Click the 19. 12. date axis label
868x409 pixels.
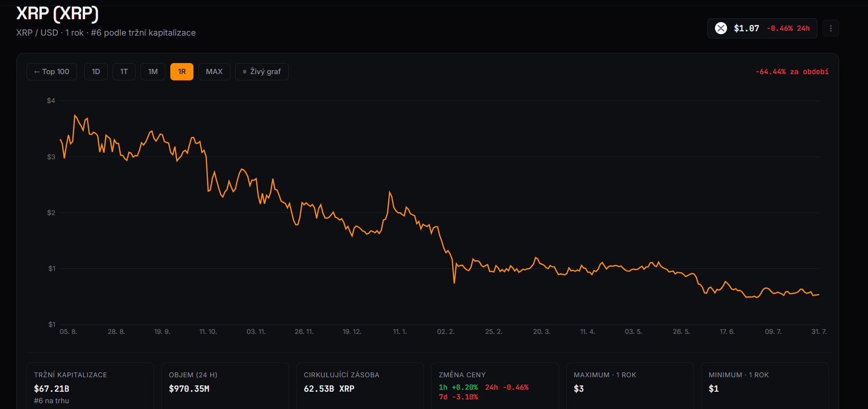pyautogui.click(x=352, y=332)
